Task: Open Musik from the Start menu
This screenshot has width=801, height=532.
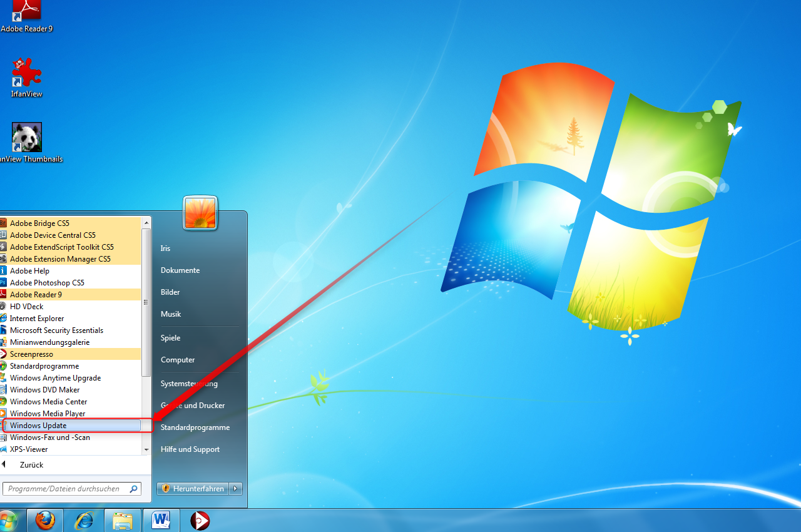Action: pyautogui.click(x=171, y=314)
